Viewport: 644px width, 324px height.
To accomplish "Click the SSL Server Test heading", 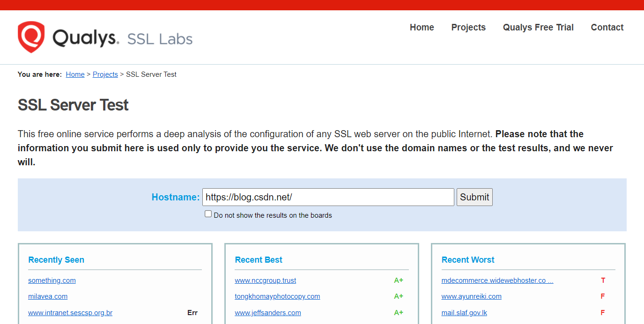I will pyautogui.click(x=73, y=105).
